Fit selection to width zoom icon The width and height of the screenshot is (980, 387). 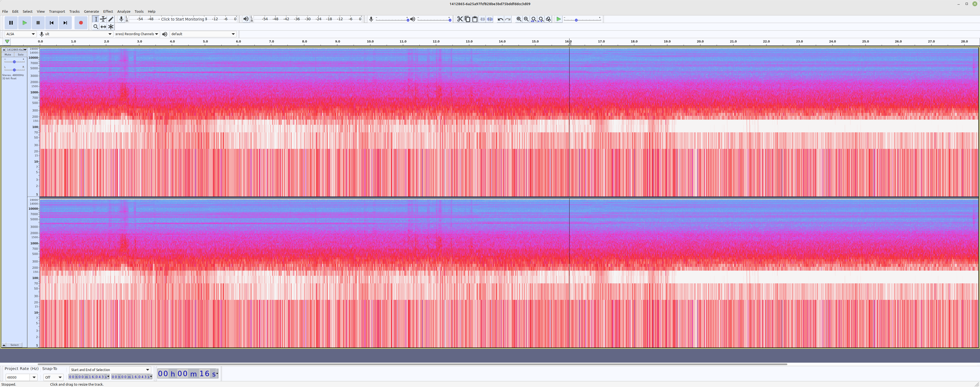[533, 19]
